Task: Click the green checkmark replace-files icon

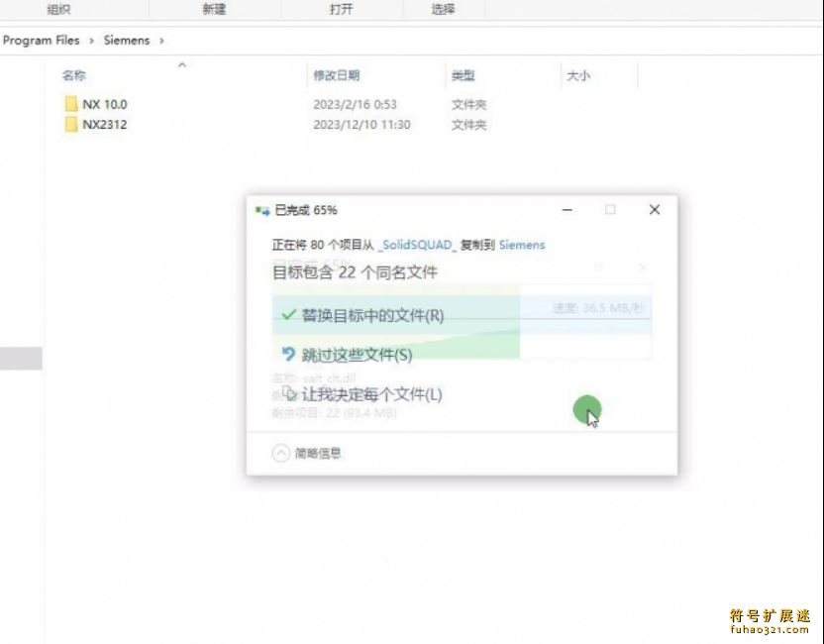Action: pyautogui.click(x=288, y=315)
